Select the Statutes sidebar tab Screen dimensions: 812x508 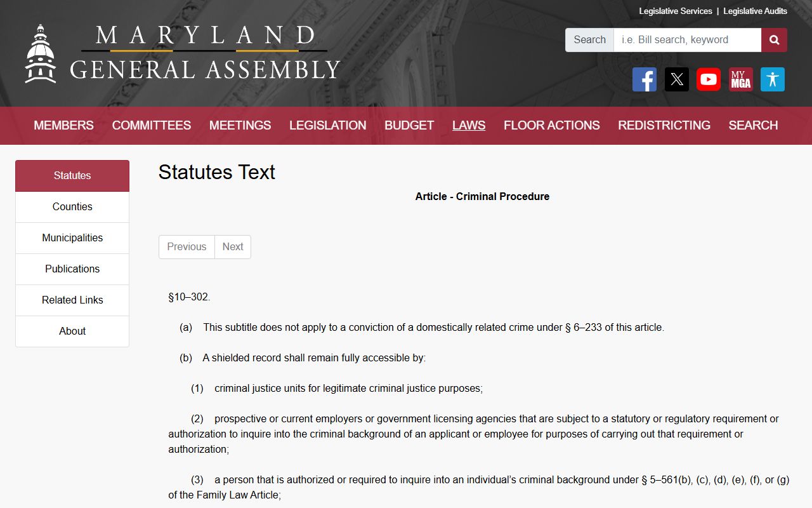[x=72, y=176]
